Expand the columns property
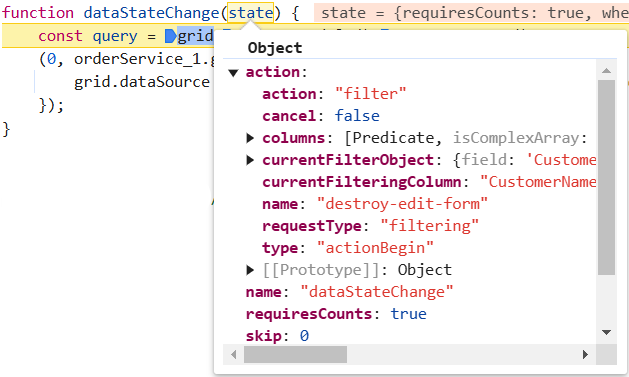 250,138
